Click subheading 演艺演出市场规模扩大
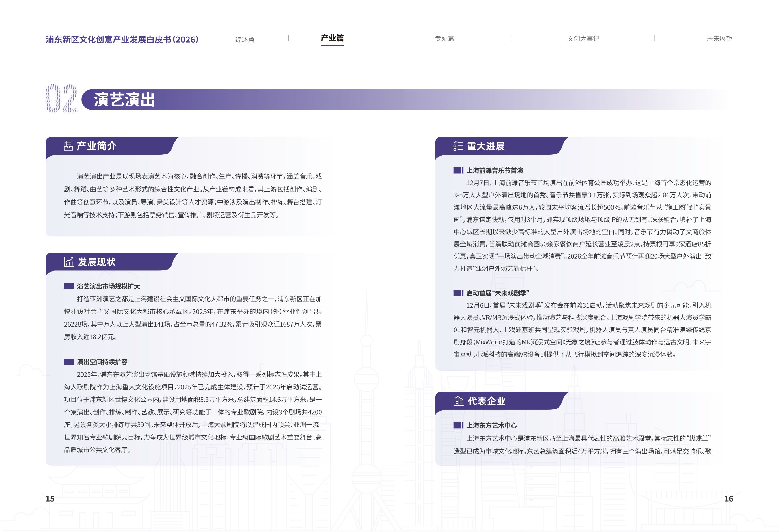Image resolution: width=779 pixels, height=532 pixels. point(109,287)
